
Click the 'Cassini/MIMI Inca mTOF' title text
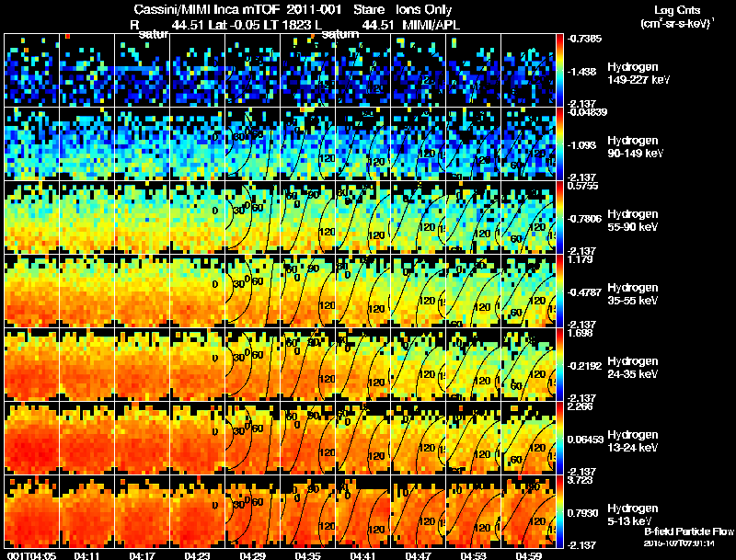(207, 10)
